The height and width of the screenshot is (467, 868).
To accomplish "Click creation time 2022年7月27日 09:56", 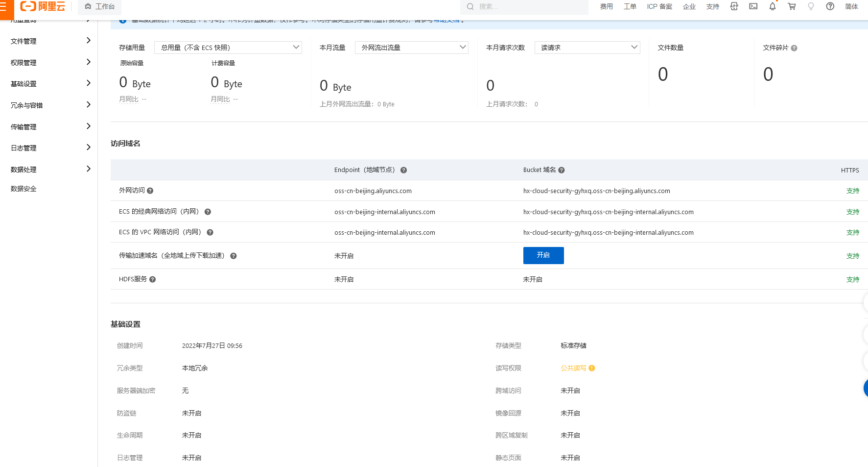I will [x=212, y=345].
